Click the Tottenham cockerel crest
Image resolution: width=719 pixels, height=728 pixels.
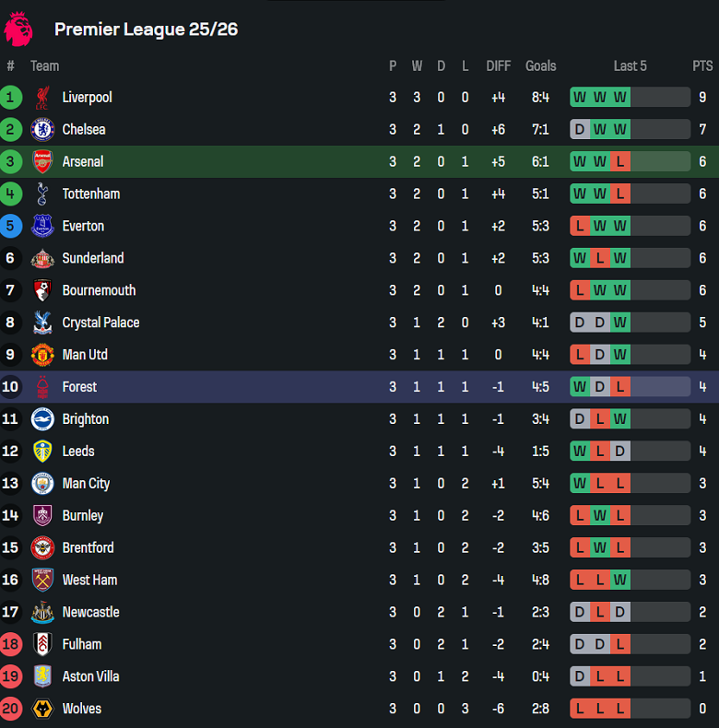pos(42,194)
